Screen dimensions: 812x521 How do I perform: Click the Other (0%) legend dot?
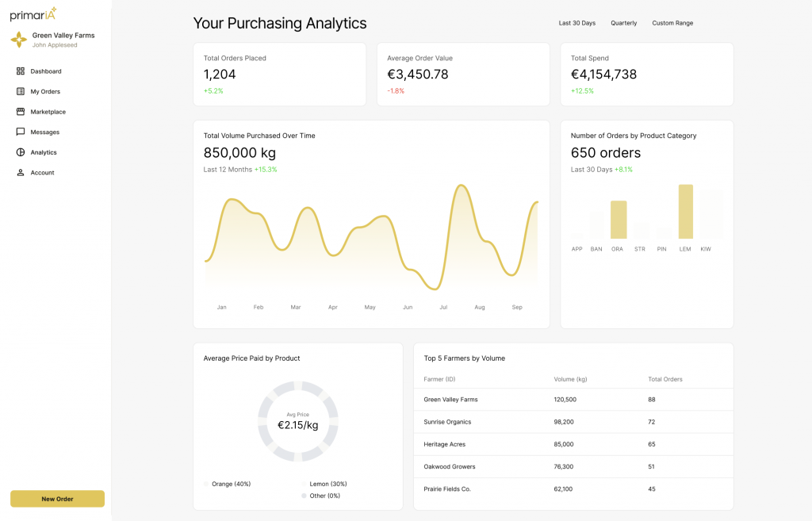click(x=304, y=496)
